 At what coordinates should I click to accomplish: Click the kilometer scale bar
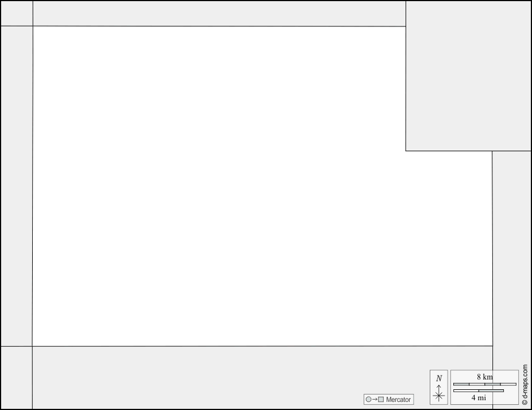pyautogui.click(x=485, y=384)
